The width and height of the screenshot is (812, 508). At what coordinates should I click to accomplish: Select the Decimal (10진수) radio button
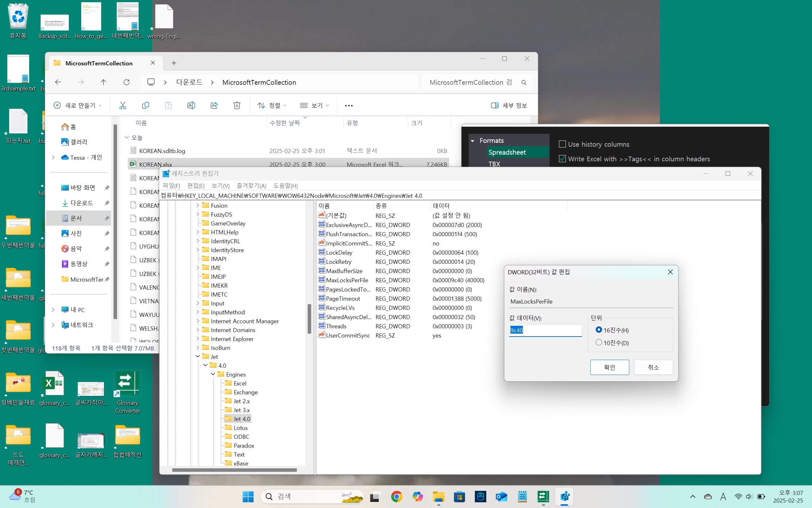point(599,343)
